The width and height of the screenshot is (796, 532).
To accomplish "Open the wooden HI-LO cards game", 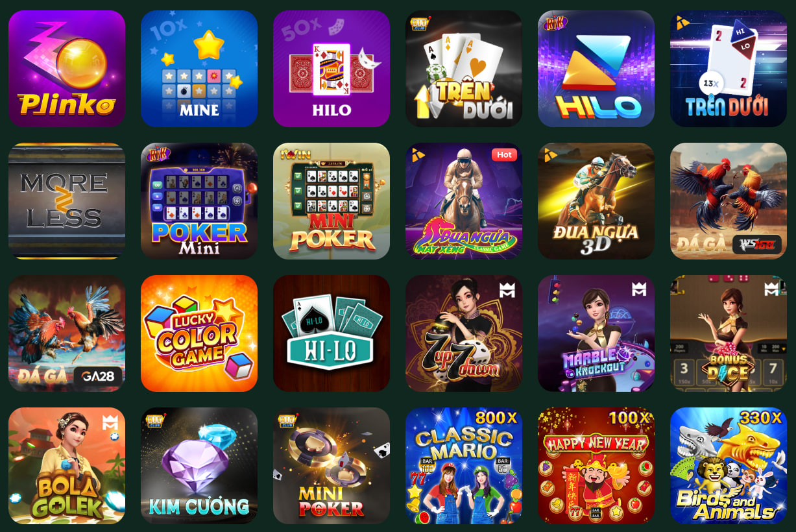I will point(332,333).
